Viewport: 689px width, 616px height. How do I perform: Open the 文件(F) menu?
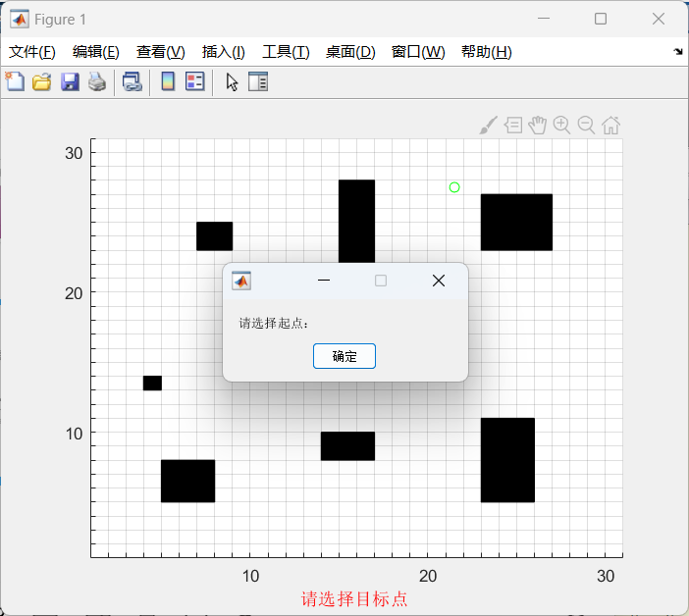(x=32, y=52)
